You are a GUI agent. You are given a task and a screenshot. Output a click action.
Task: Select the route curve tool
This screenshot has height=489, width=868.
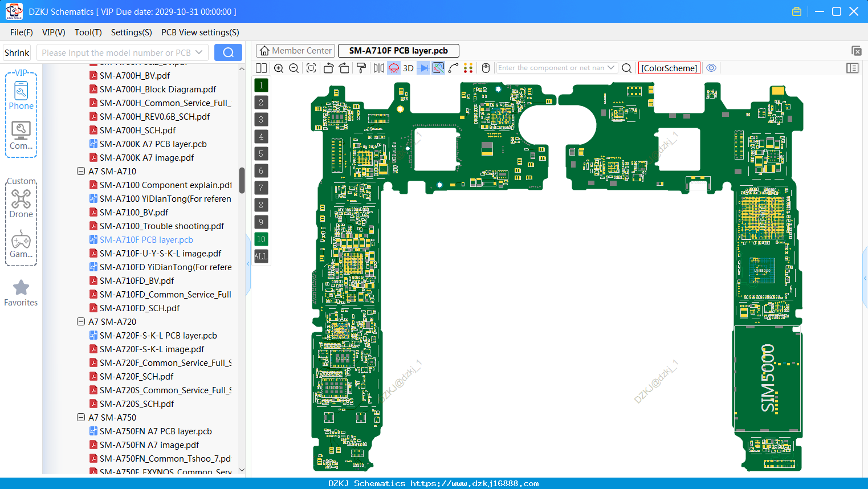pos(453,68)
